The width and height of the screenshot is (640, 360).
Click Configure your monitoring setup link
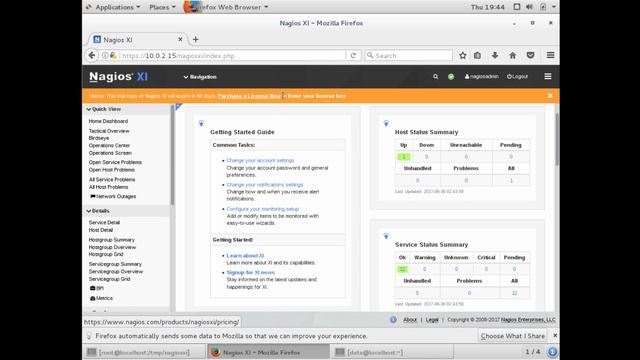263,209
